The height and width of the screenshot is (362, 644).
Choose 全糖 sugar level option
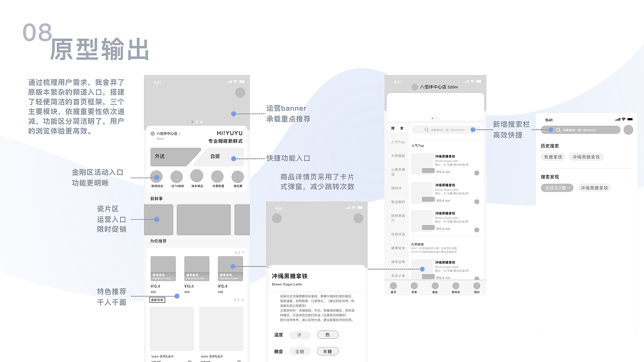click(x=300, y=351)
